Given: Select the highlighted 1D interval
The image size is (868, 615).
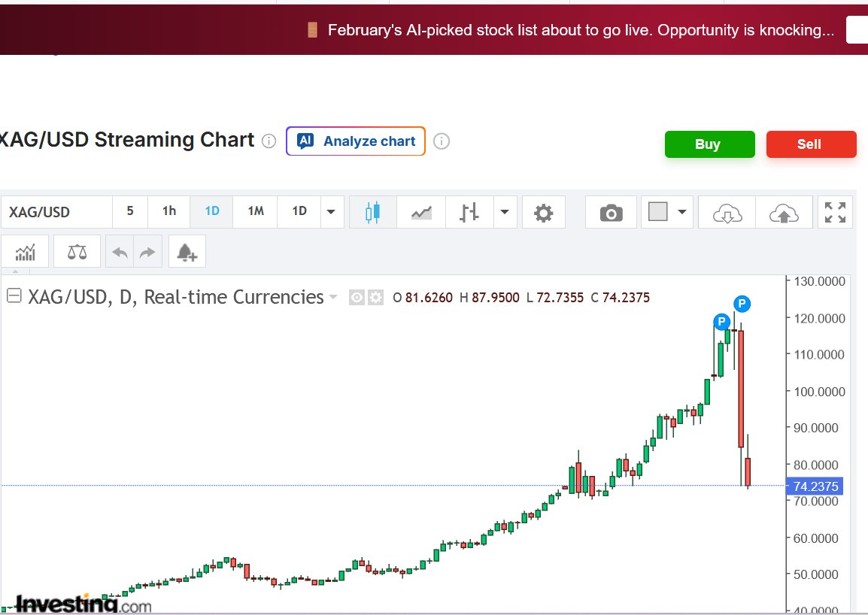Looking at the screenshot, I should click(212, 211).
